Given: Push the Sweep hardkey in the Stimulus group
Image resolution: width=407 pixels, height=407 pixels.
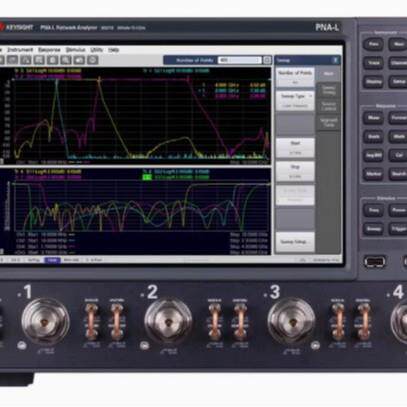Looking at the screenshot, I should pyautogui.click(x=373, y=229).
